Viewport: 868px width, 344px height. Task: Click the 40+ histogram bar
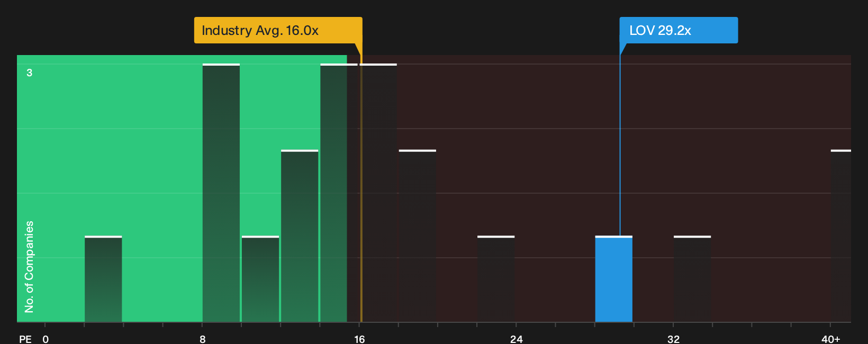(x=841, y=236)
